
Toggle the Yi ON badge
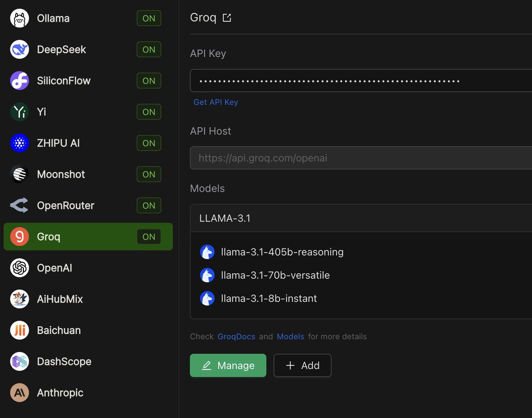pos(149,112)
